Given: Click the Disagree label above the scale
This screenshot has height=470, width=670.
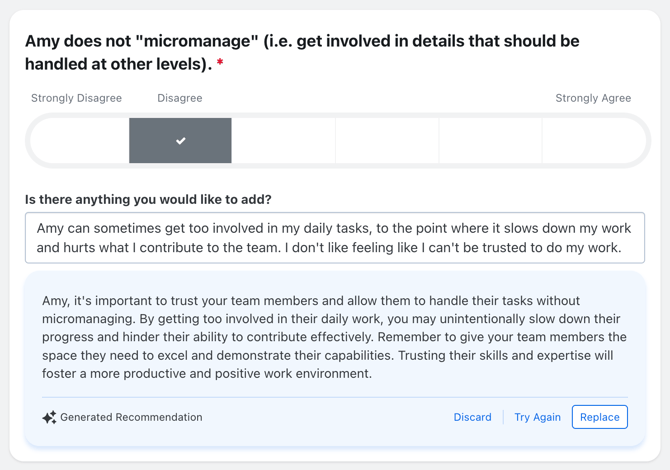Looking at the screenshot, I should [180, 98].
